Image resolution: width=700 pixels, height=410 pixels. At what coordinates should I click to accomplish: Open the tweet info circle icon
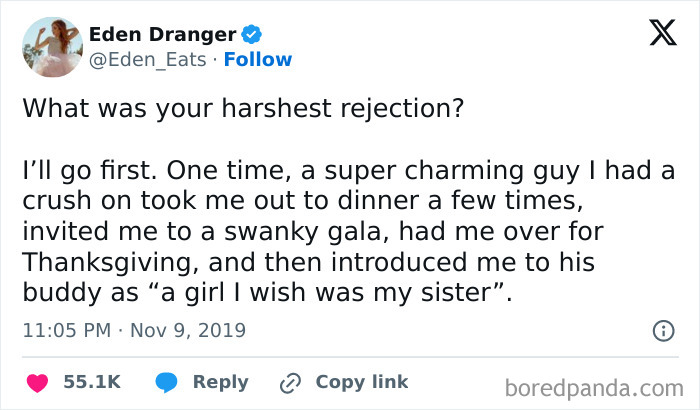click(x=661, y=329)
